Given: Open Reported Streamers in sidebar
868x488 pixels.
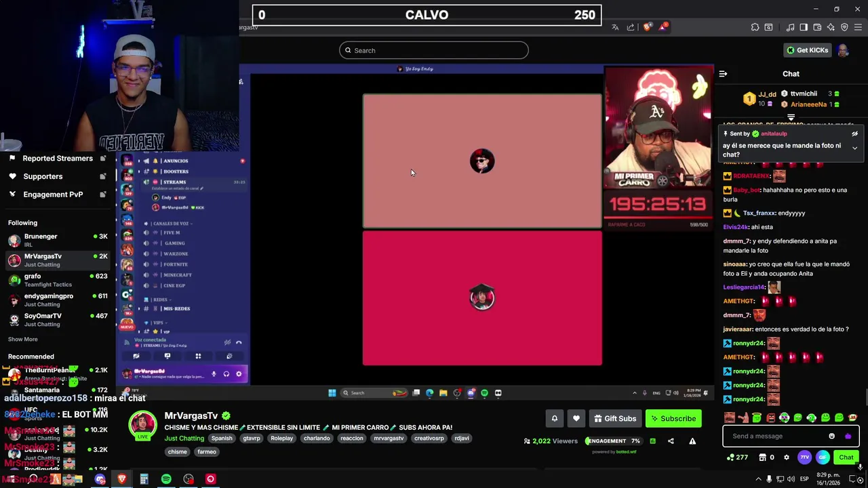Looking at the screenshot, I should (58, 158).
